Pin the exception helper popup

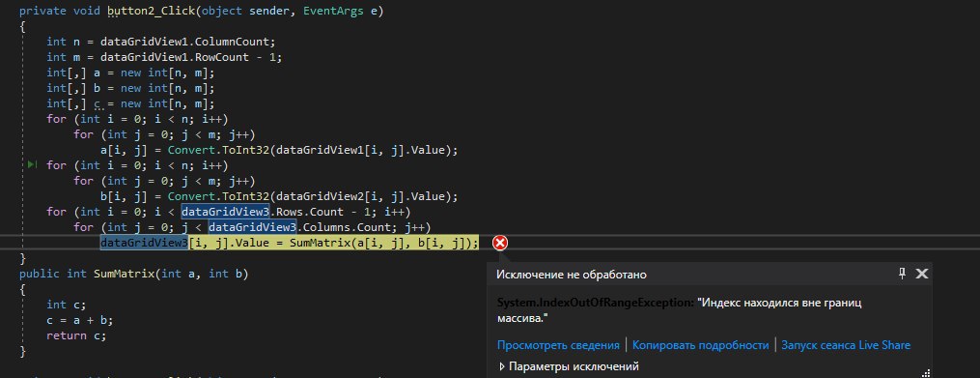coord(902,274)
